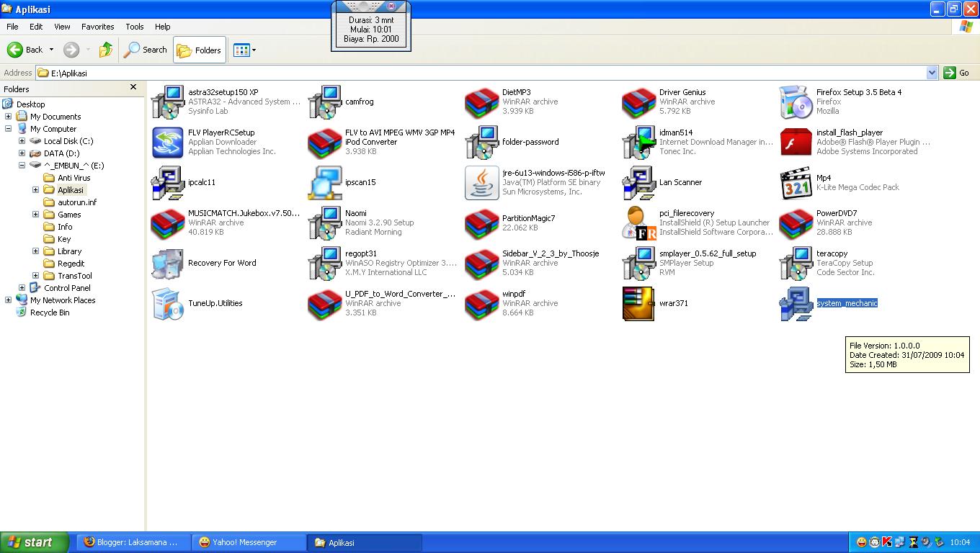
Task: Select the PowerDVD7 archive icon
Action: (796, 222)
